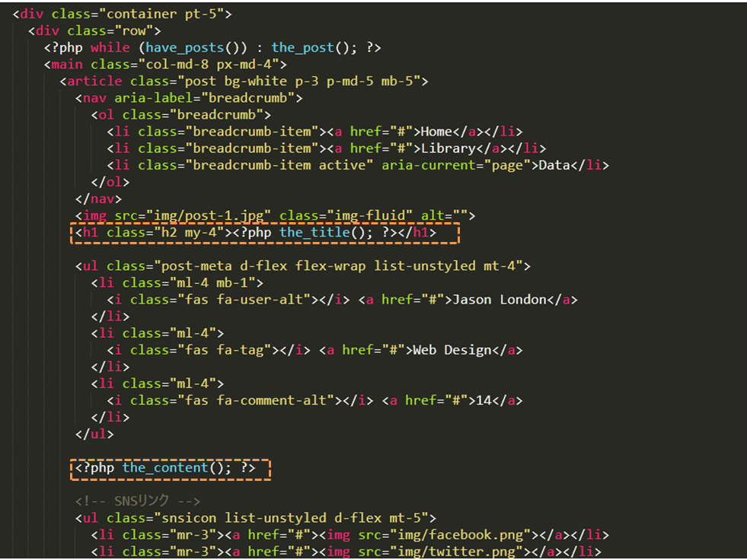Screen dimensions: 747x560
Task: Click the line with img/facebook.png
Action: click(350, 535)
